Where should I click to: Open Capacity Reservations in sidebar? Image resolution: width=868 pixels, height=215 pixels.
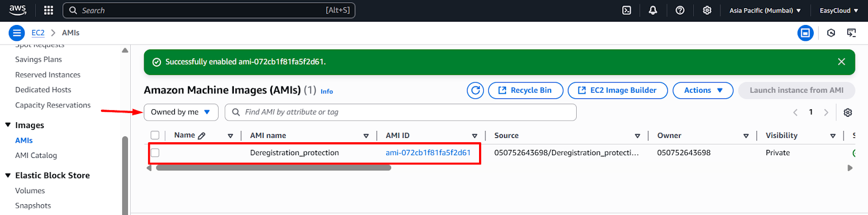(53, 105)
